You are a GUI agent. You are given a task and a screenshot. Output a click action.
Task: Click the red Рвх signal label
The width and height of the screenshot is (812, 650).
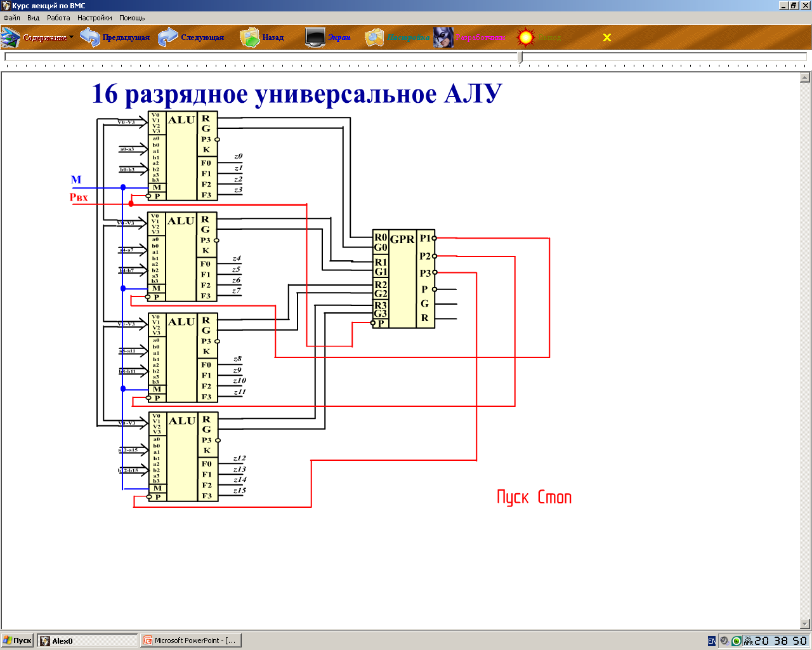(79, 197)
